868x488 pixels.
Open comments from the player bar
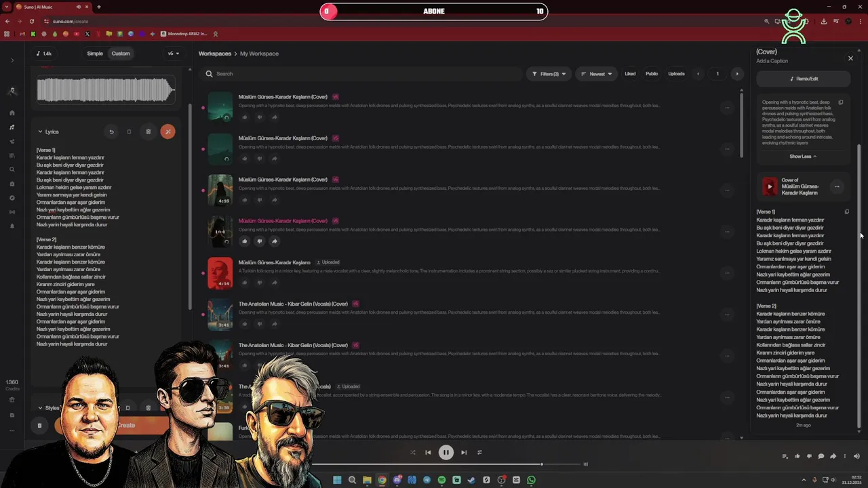point(821,456)
